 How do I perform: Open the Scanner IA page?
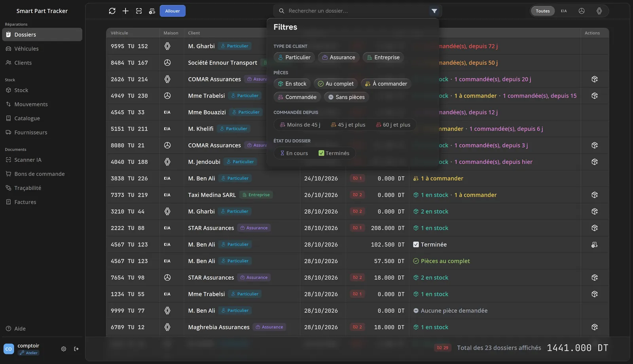42,160
